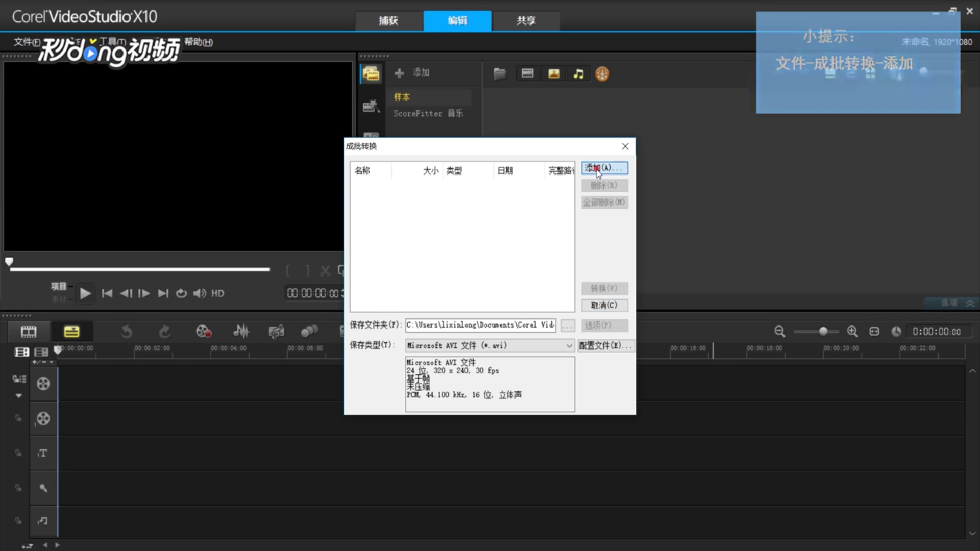Screen dimensions: 980x551
Task: Switch to Storyboard view icon
Action: click(29, 332)
